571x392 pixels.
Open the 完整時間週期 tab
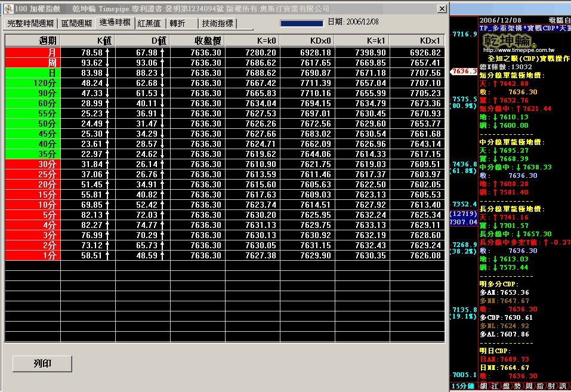(x=30, y=23)
